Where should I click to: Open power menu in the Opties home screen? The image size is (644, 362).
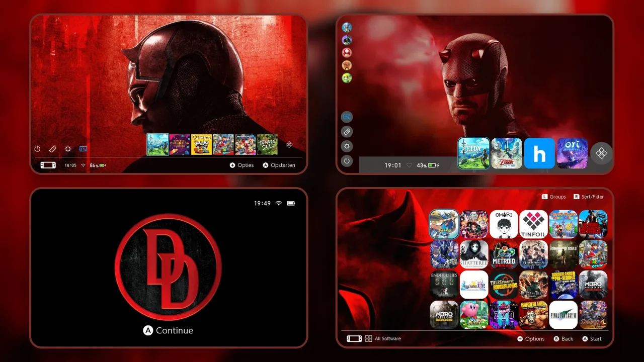pos(37,149)
